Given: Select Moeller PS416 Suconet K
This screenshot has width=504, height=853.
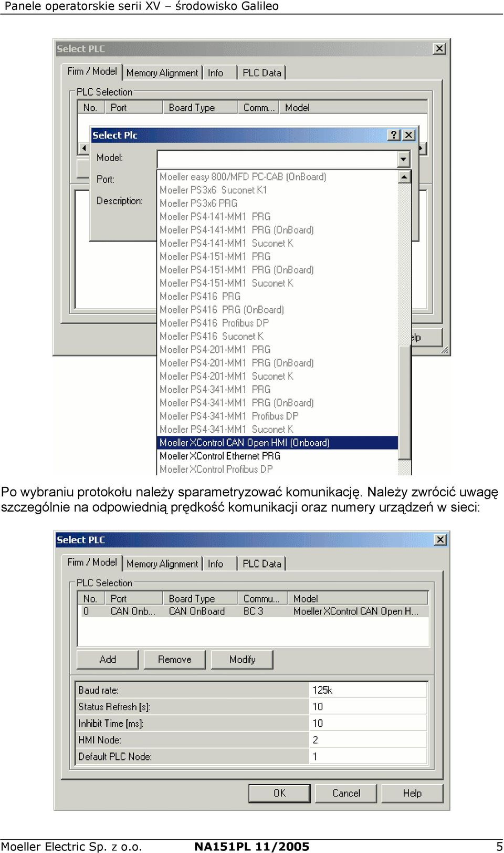Looking at the screenshot, I should pyautogui.click(x=278, y=336).
